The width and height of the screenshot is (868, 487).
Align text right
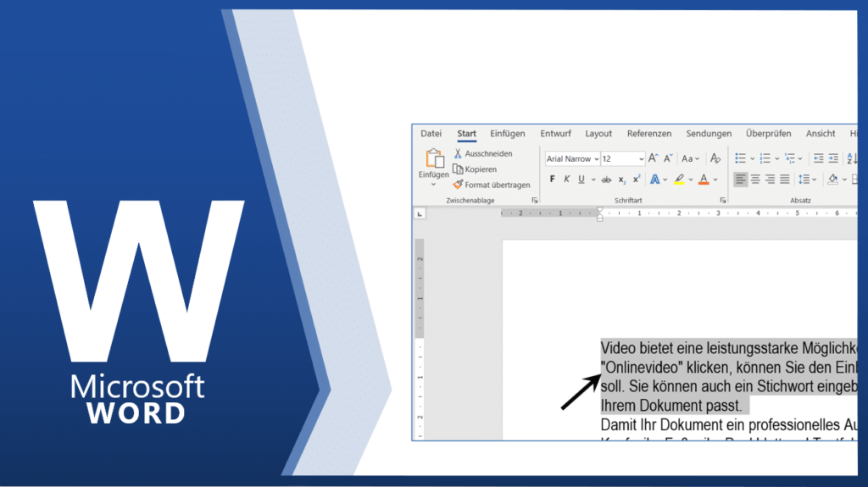(770, 179)
